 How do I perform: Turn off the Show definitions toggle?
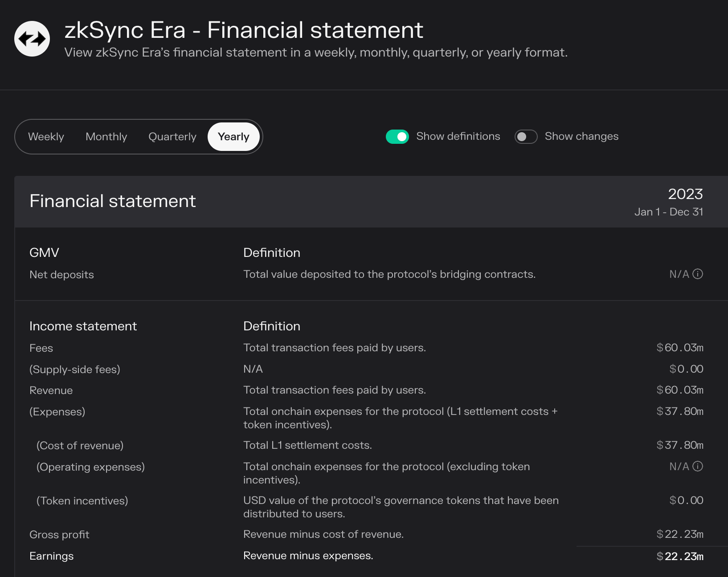(x=397, y=137)
